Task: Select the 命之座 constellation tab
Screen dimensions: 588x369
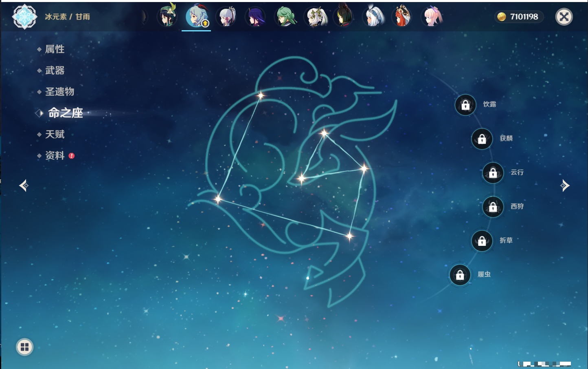Action: [66, 113]
